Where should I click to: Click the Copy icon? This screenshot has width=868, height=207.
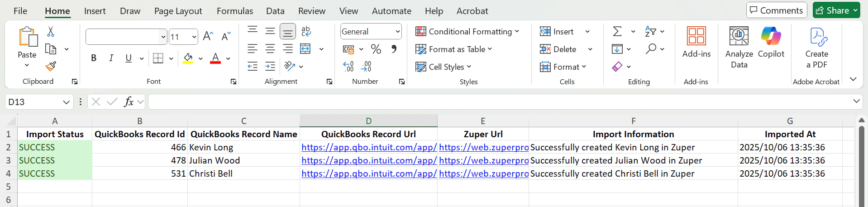coord(51,49)
